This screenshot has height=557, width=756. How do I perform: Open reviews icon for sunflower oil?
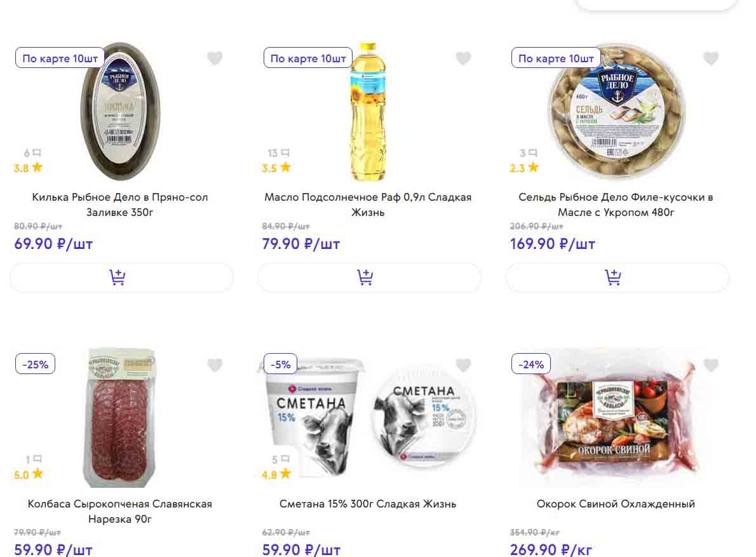tap(285, 153)
